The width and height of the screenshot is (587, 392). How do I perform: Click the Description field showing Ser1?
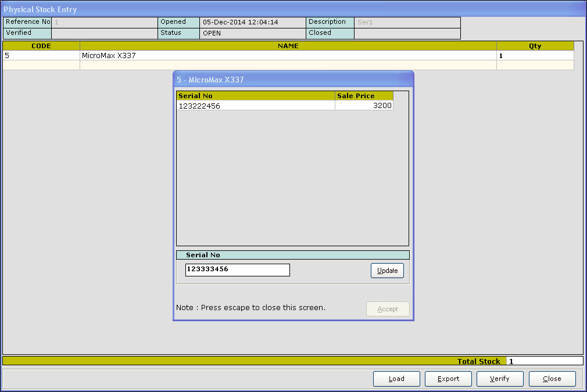[407, 22]
